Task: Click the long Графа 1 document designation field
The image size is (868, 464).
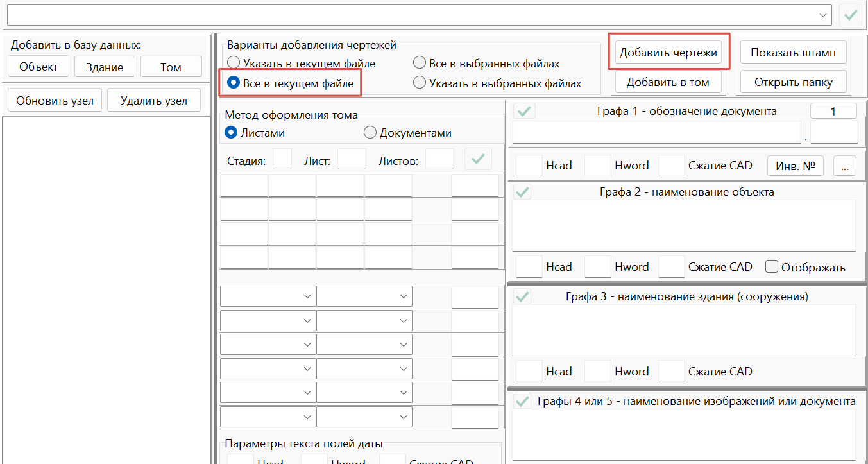Action: [657, 132]
